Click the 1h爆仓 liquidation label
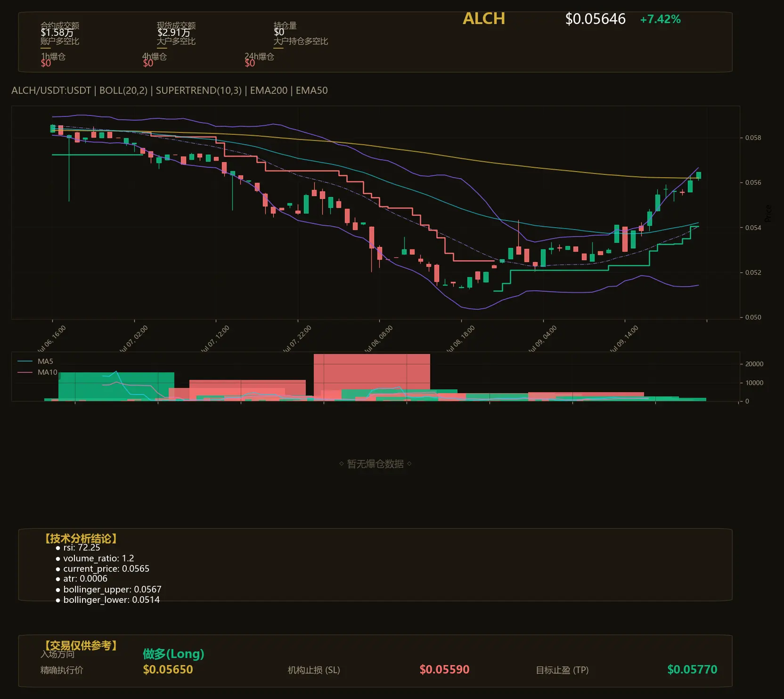 53,57
